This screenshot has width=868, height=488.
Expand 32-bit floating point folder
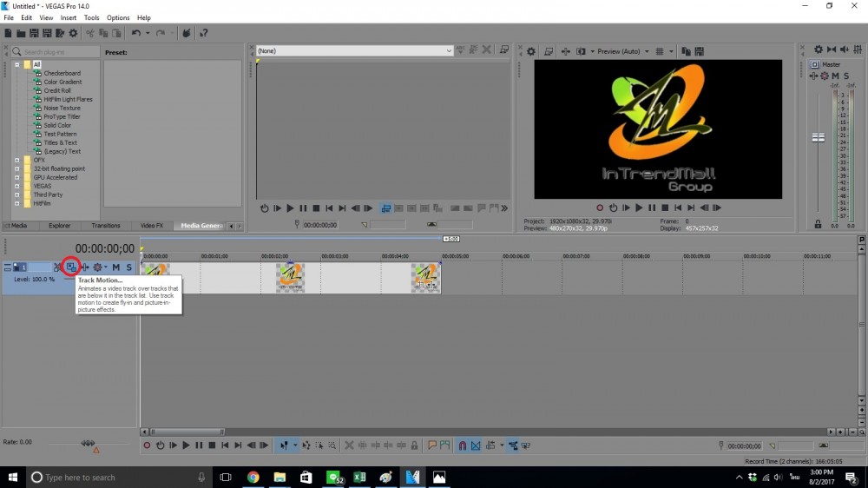tap(17, 169)
